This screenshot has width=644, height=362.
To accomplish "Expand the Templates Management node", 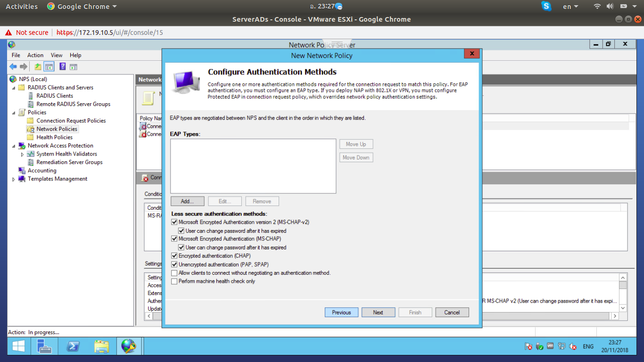I will coord(13,179).
